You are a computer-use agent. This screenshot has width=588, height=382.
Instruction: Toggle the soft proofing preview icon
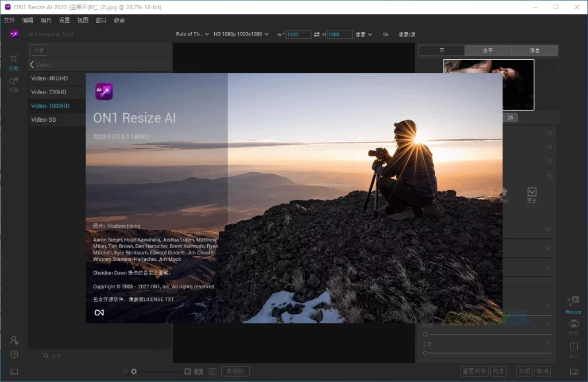click(x=212, y=372)
